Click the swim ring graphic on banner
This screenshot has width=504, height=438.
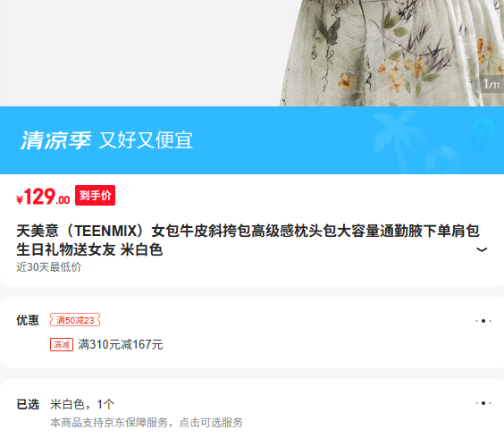tap(442, 159)
